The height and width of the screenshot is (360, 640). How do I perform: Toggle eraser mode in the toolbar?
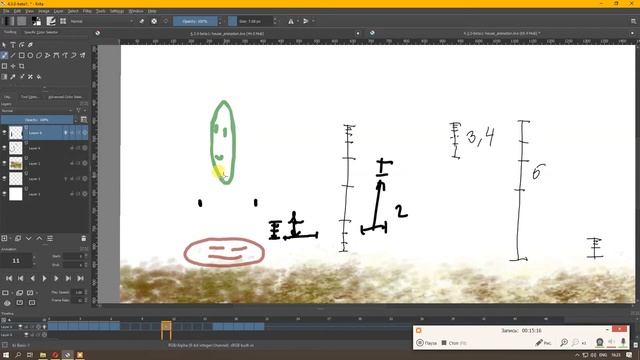click(x=142, y=21)
